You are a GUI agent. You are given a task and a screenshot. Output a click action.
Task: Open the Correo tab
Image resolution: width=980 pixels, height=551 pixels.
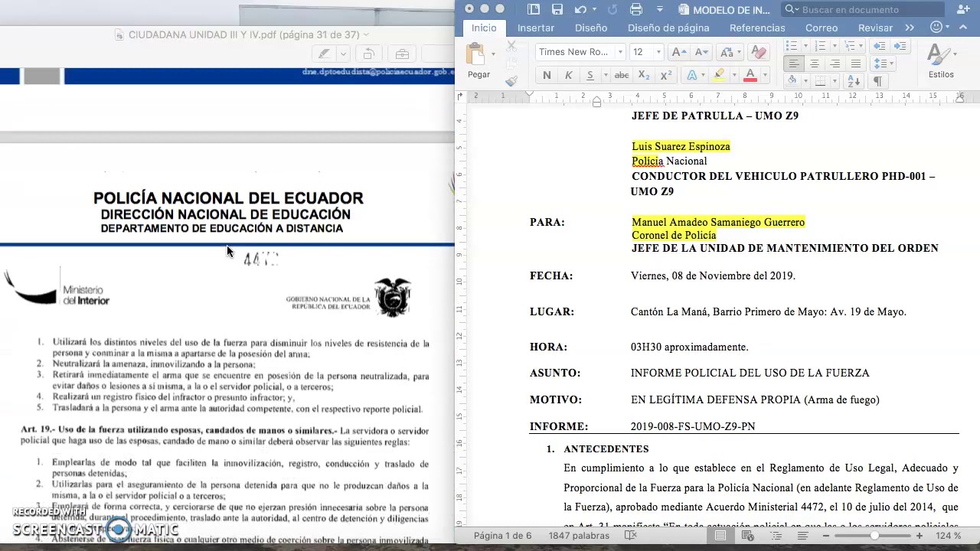tap(822, 28)
